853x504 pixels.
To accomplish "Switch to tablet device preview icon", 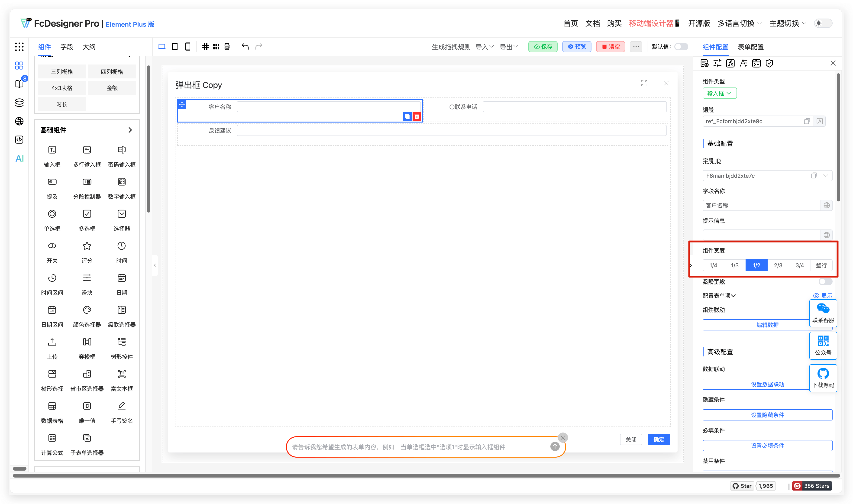I will (x=174, y=47).
